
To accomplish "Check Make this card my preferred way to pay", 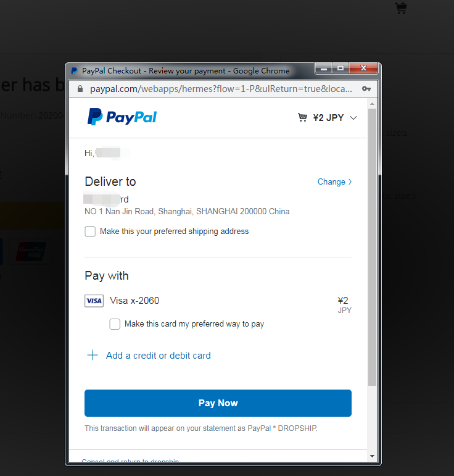I will [x=115, y=324].
